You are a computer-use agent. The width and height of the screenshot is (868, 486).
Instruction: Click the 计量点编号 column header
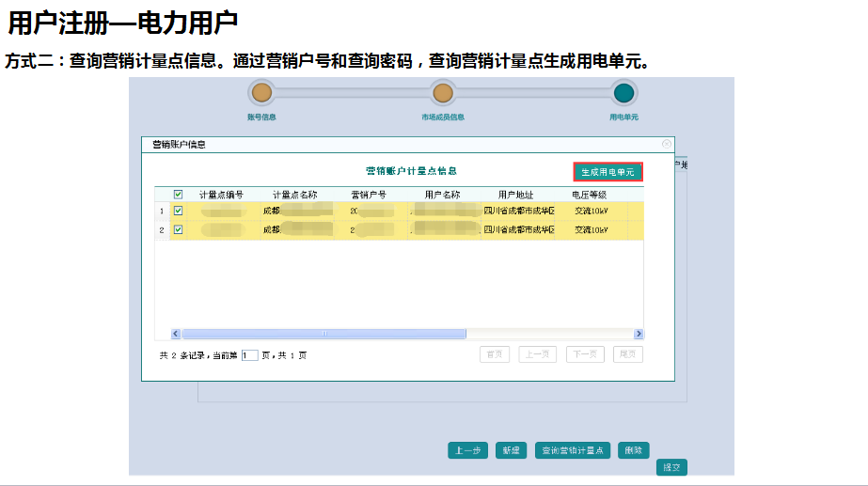click(x=221, y=195)
